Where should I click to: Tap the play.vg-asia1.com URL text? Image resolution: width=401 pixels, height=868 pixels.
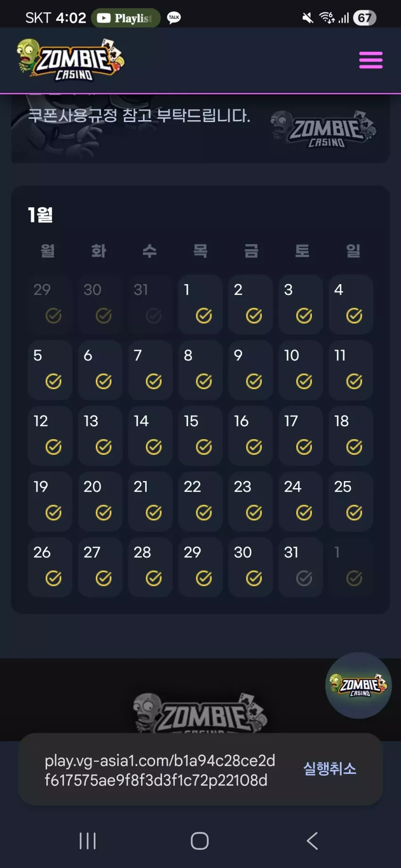coord(160,770)
